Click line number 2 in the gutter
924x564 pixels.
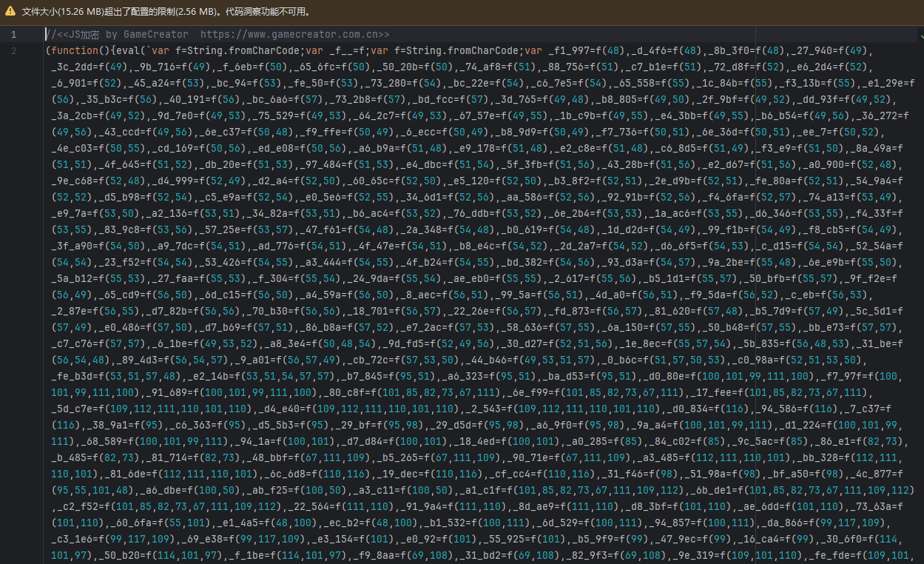coord(13,50)
